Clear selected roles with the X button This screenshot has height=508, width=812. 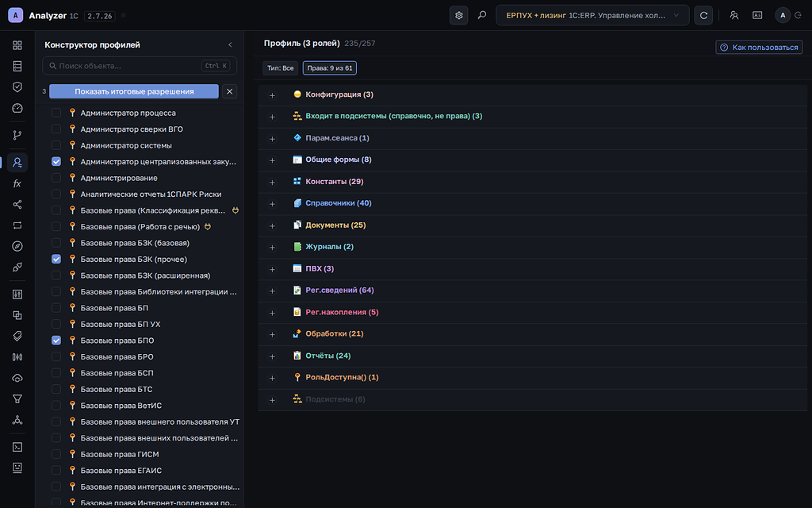(229, 91)
